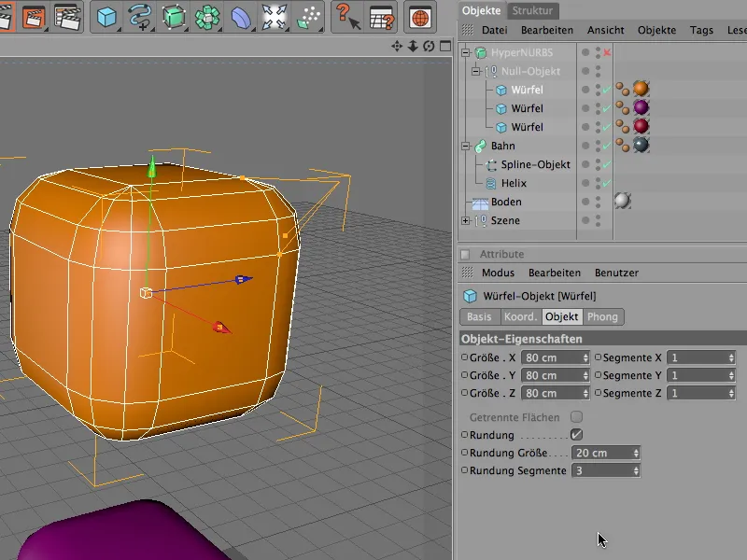The height and width of the screenshot is (560, 747).
Task: Click the orange material tag on first Würfel
Action: (x=641, y=89)
